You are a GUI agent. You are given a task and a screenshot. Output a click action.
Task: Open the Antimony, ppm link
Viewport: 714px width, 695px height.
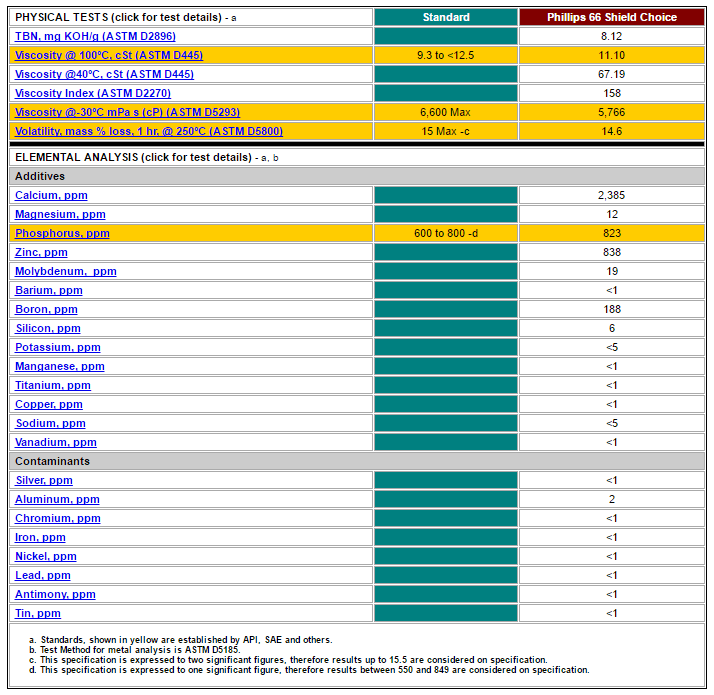[x=55, y=594]
